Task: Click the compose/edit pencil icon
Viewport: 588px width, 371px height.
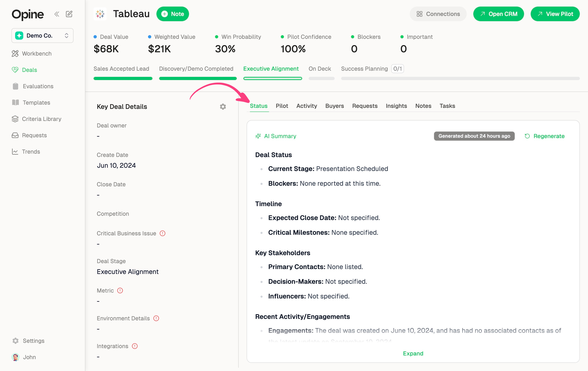Action: [x=69, y=14]
